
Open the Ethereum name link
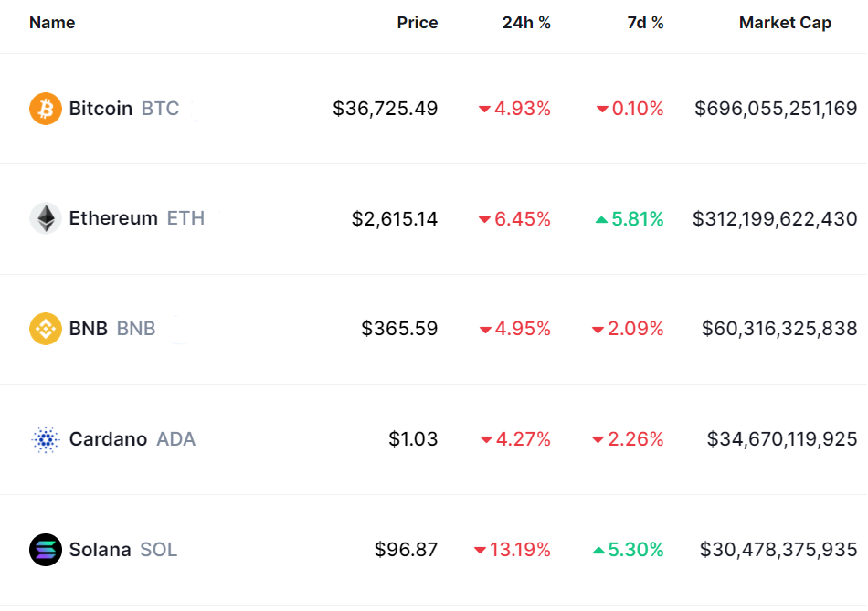[x=113, y=218]
